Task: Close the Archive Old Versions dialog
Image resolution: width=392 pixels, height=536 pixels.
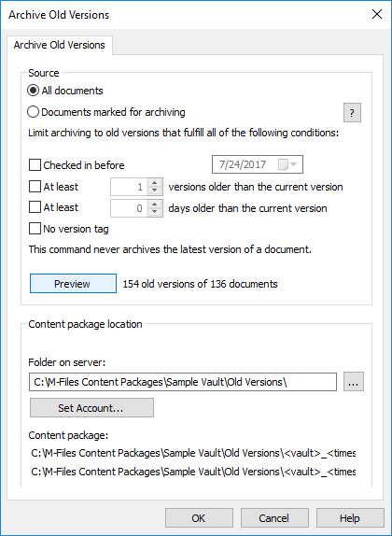Action: click(x=377, y=14)
